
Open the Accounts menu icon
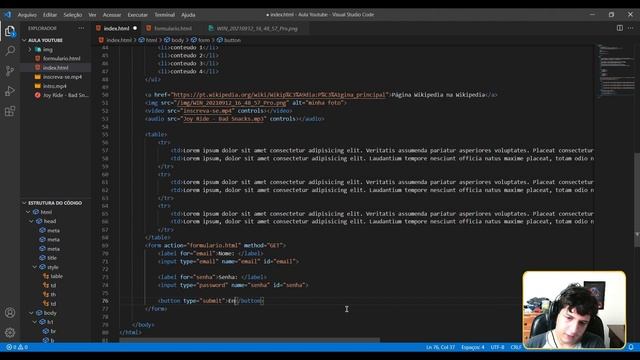[10, 313]
